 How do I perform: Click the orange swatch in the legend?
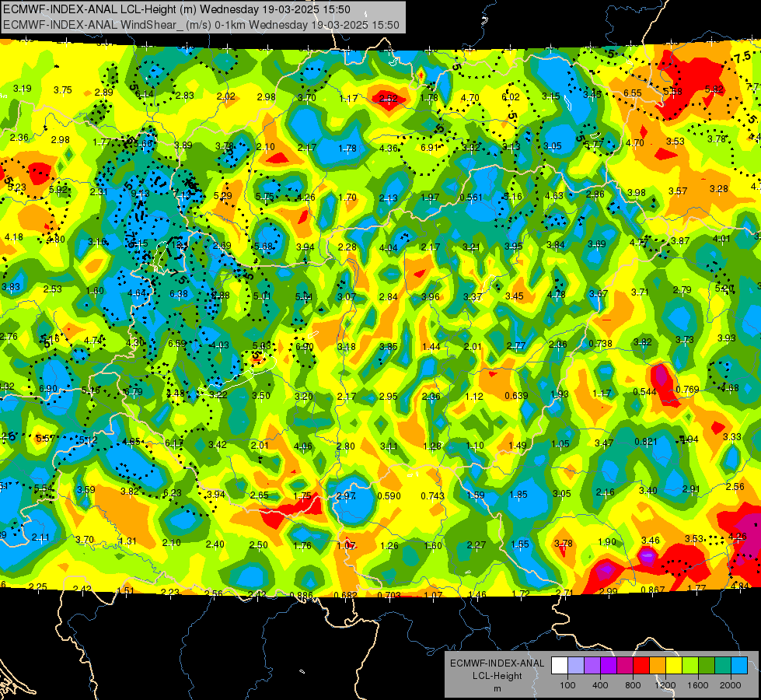pyautogui.click(x=657, y=666)
